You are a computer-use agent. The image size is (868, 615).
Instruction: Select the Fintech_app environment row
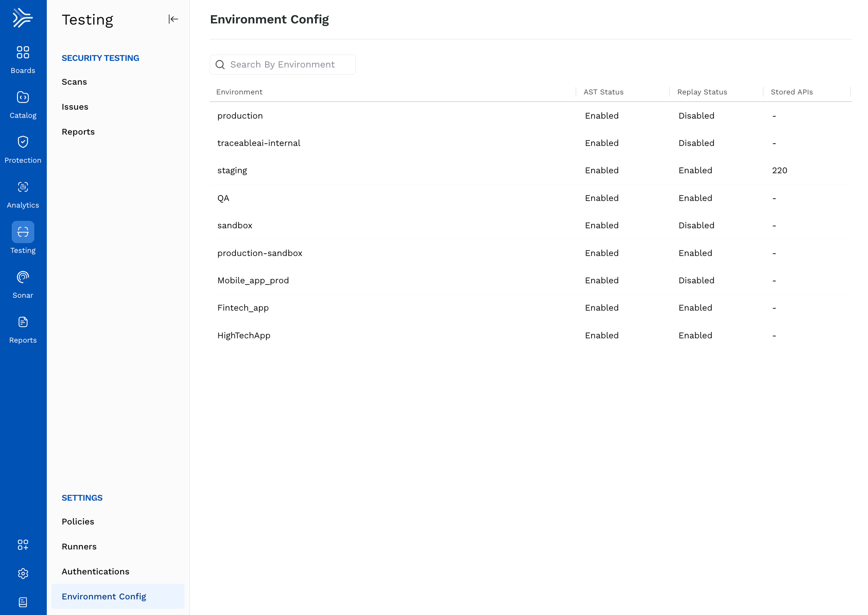tap(531, 308)
